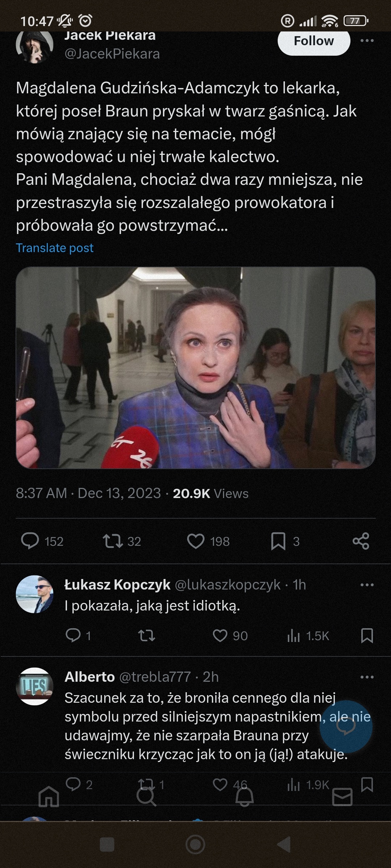The height and width of the screenshot is (868, 391).
Task: Open more options on main post
Action: [367, 41]
